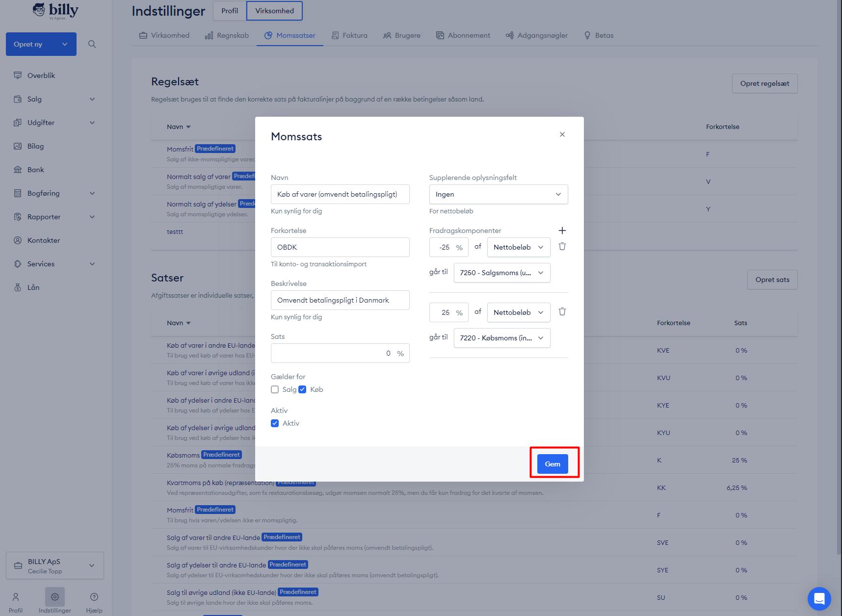Open the 7220 - Købsmoms account dropdown
The width and height of the screenshot is (842, 616).
502,338
